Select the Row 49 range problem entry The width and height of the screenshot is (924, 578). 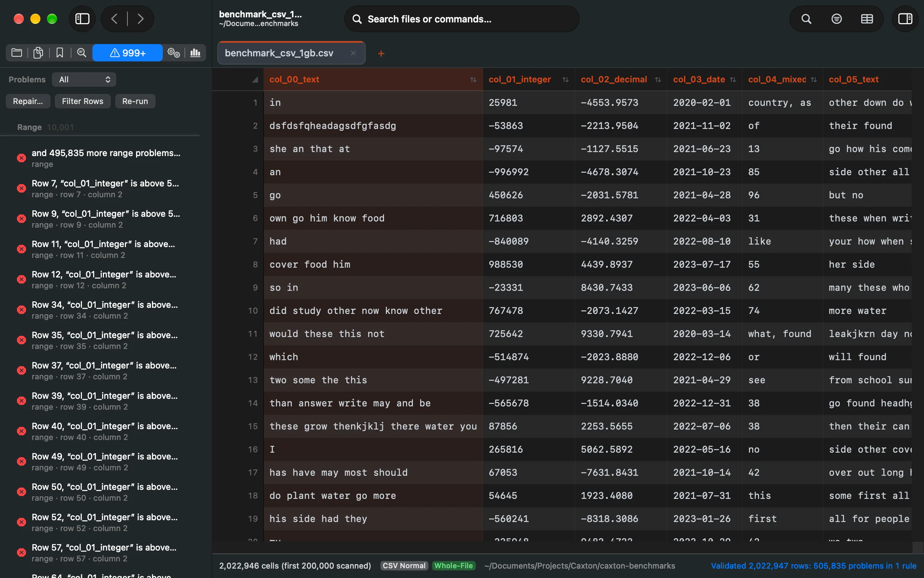click(100, 462)
